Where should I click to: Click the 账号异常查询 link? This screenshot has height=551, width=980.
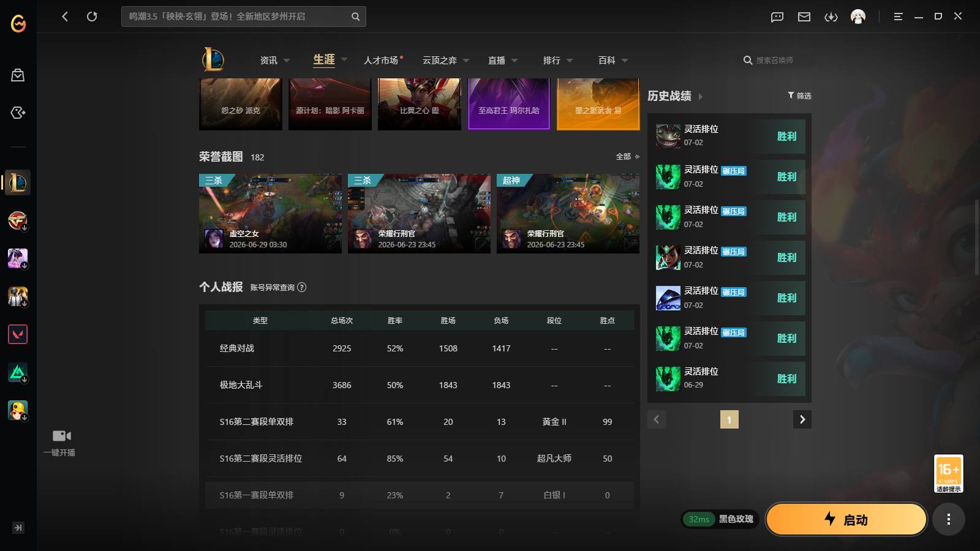tap(273, 287)
